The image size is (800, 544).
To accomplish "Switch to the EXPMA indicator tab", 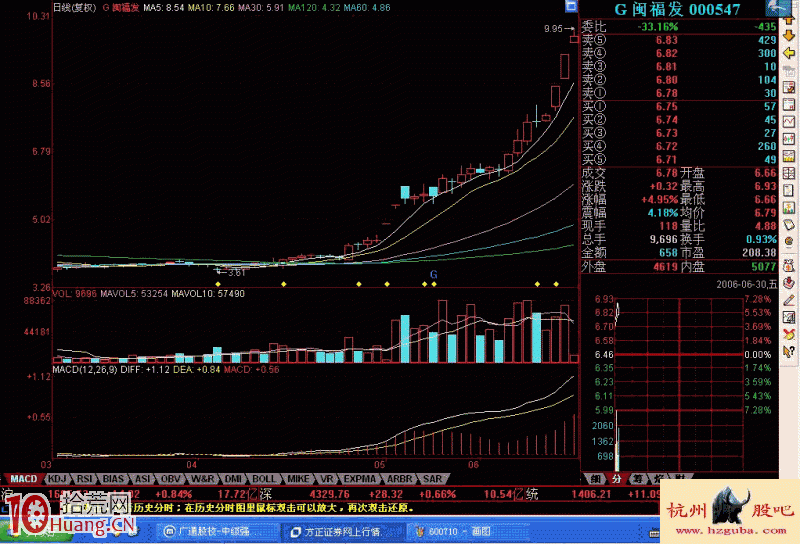I will (x=360, y=479).
